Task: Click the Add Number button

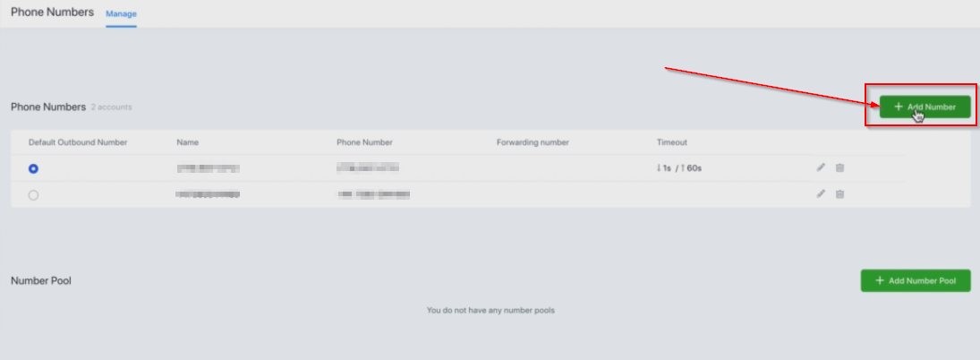Action: [x=925, y=107]
